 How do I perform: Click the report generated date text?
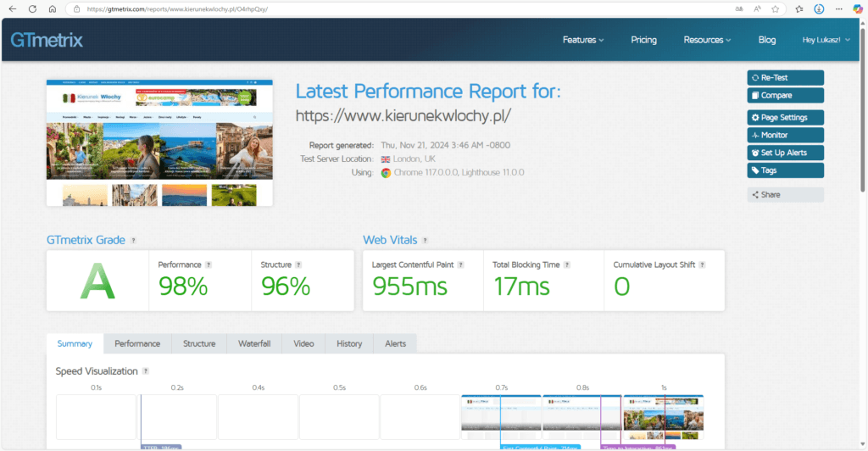click(x=446, y=145)
